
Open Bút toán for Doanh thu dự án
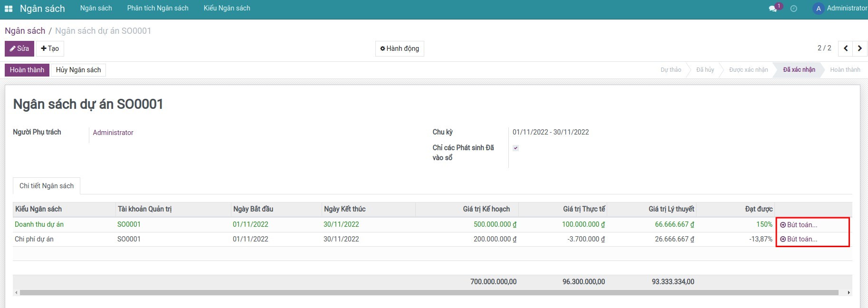(799, 225)
